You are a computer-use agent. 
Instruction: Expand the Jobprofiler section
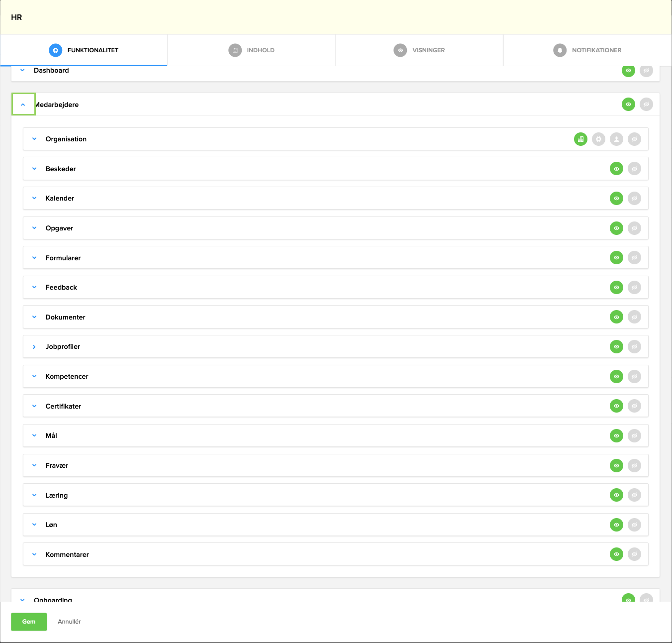[x=34, y=346]
